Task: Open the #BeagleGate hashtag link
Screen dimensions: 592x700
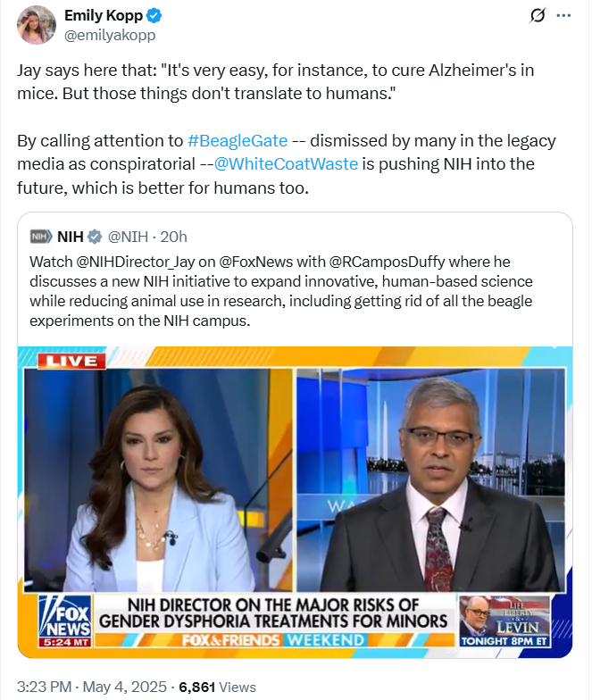Action: coord(238,141)
